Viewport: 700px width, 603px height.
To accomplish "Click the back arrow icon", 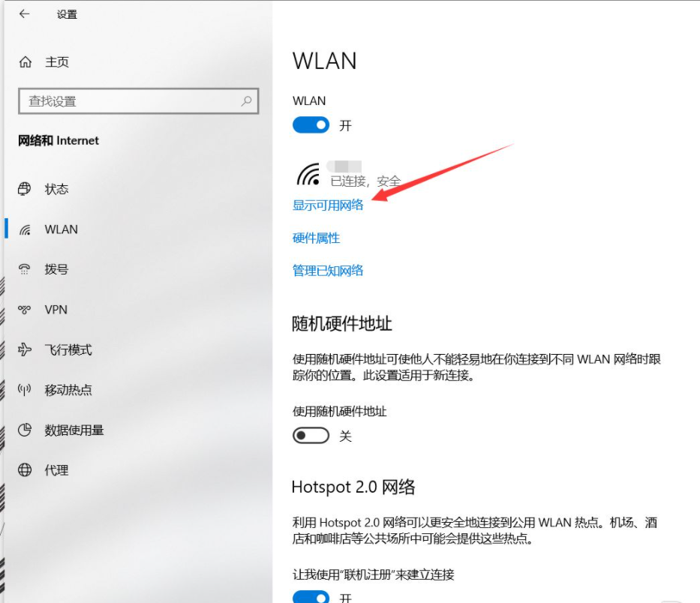I will [x=24, y=13].
